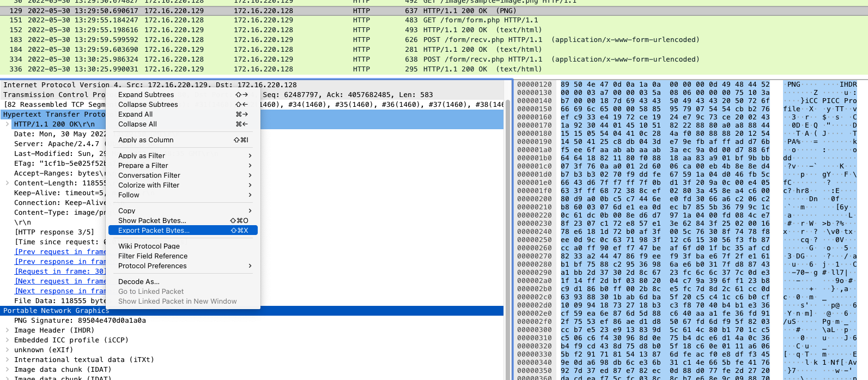Open the Copy submenu
The width and height of the screenshot is (868, 380).
(127, 211)
